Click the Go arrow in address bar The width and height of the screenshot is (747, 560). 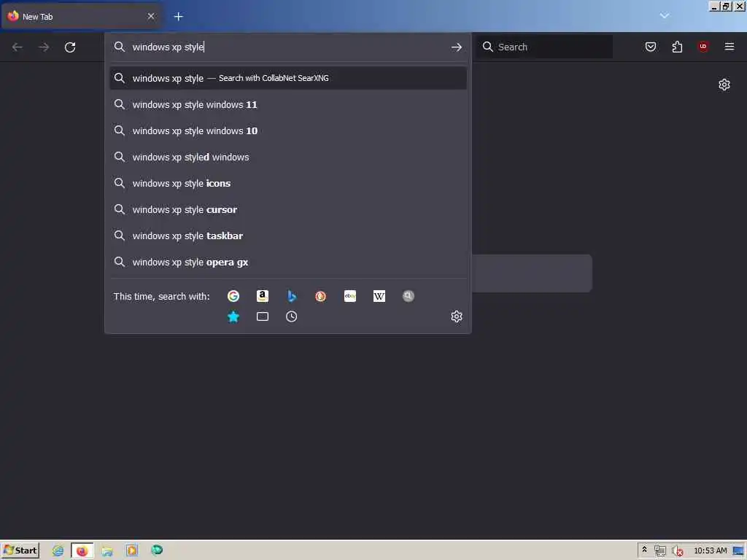pyautogui.click(x=457, y=47)
